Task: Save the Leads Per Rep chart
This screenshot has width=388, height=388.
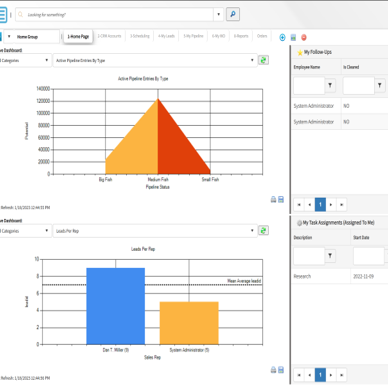Action: [x=281, y=370]
